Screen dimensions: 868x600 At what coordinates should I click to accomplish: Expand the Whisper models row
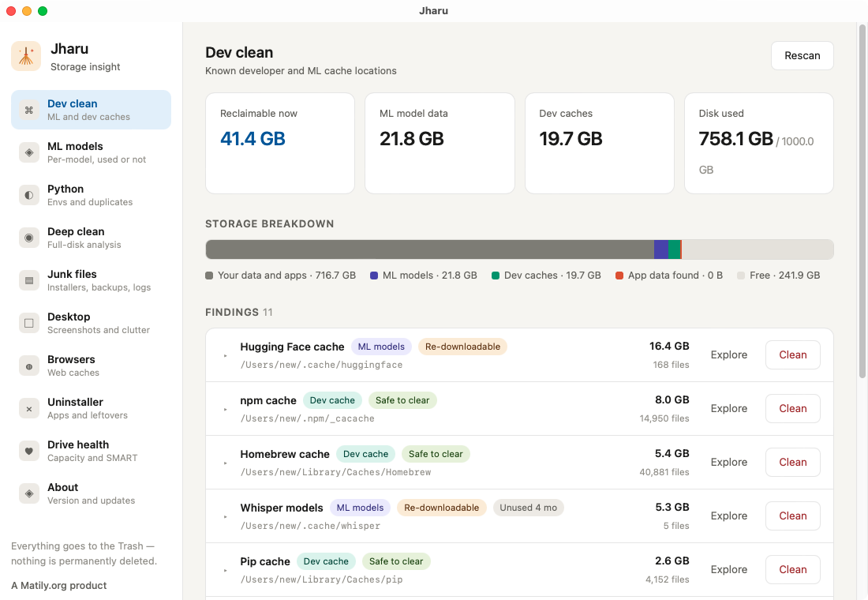pyautogui.click(x=226, y=517)
